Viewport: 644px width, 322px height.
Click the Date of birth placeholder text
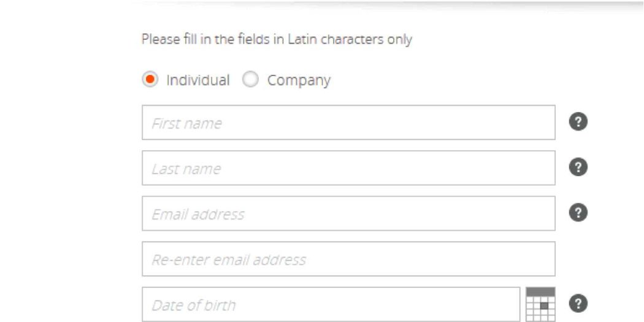coord(194,305)
